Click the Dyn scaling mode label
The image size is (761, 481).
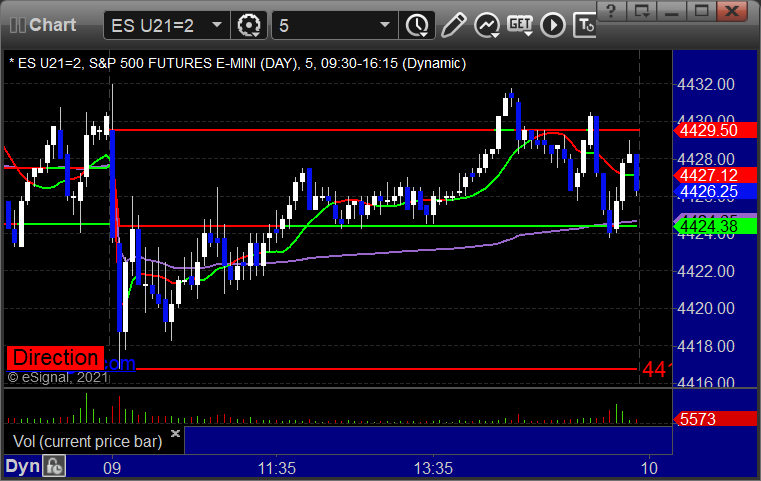tap(22, 466)
